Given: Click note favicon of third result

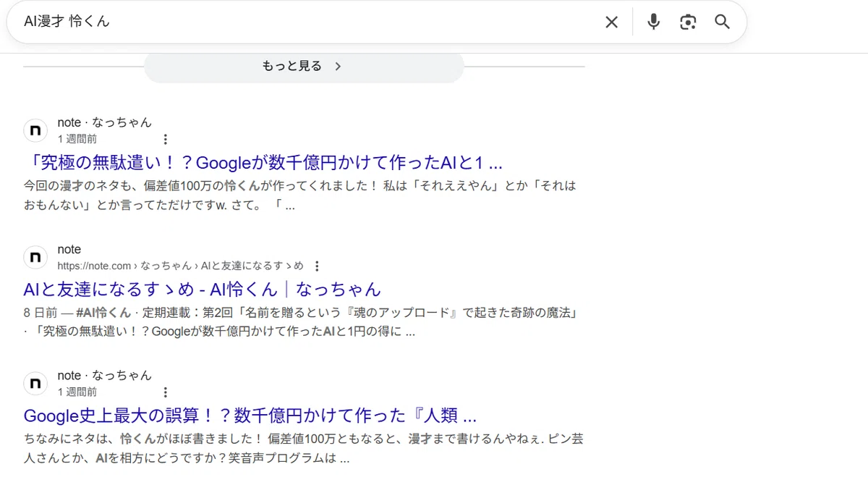Looking at the screenshot, I should (35, 383).
